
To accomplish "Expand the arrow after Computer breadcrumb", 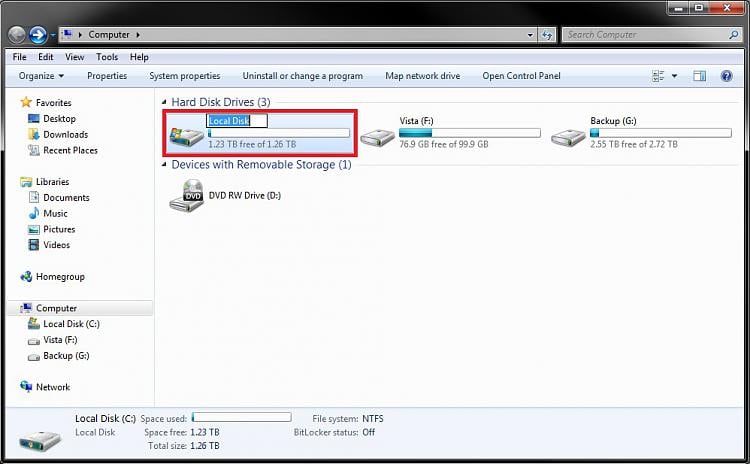I will tap(138, 35).
